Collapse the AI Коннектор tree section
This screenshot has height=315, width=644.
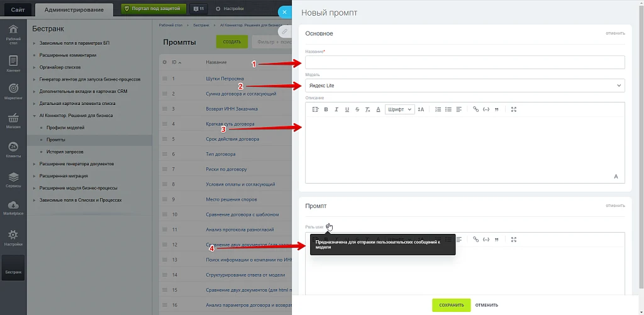pyautogui.click(x=35, y=116)
